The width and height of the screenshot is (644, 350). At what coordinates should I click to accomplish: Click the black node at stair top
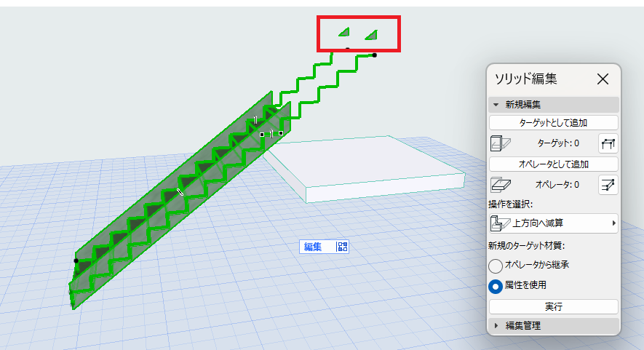tap(375, 55)
